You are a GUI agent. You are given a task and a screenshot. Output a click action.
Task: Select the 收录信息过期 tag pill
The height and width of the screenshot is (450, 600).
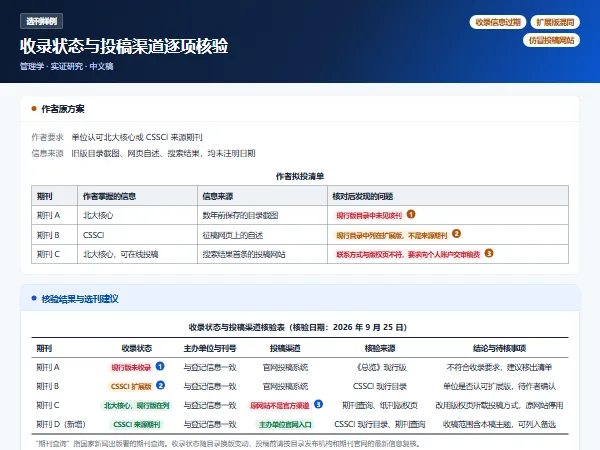(498, 22)
